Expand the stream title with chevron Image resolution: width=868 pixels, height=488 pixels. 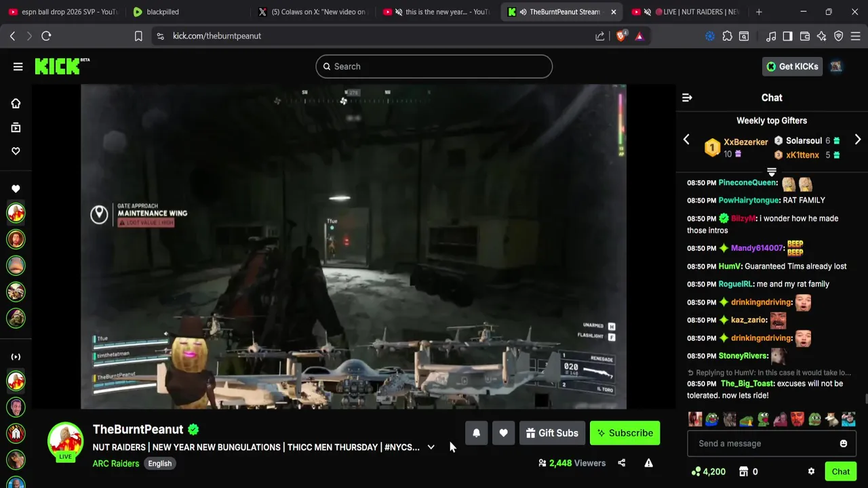click(431, 447)
